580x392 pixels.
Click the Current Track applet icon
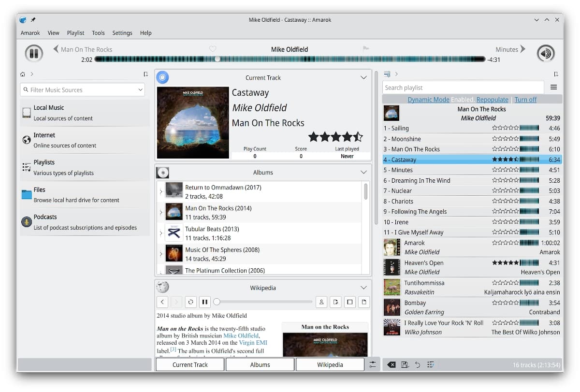coord(163,77)
